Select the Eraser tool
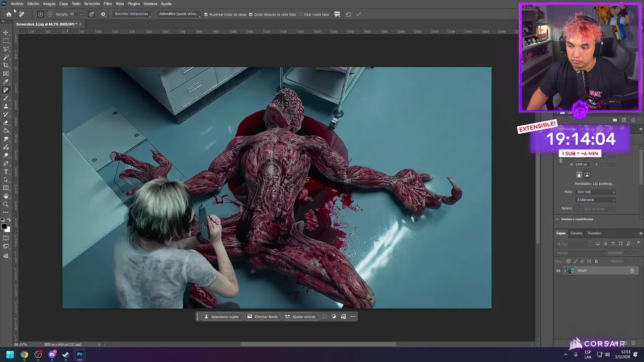The height and width of the screenshot is (362, 644). [x=6, y=123]
